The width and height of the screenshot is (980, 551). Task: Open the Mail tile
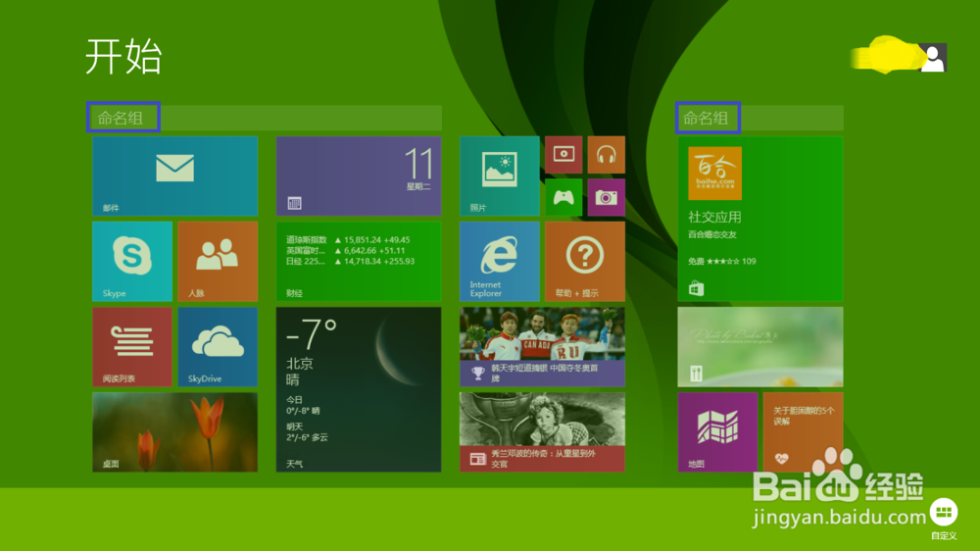click(x=175, y=175)
